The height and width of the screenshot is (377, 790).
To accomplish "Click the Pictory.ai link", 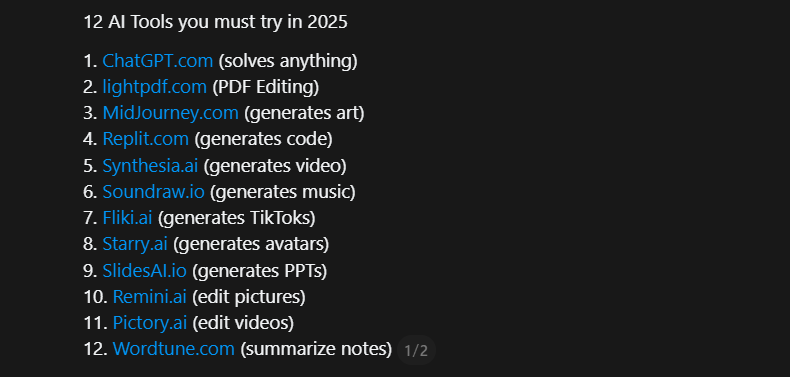I will 150,323.
